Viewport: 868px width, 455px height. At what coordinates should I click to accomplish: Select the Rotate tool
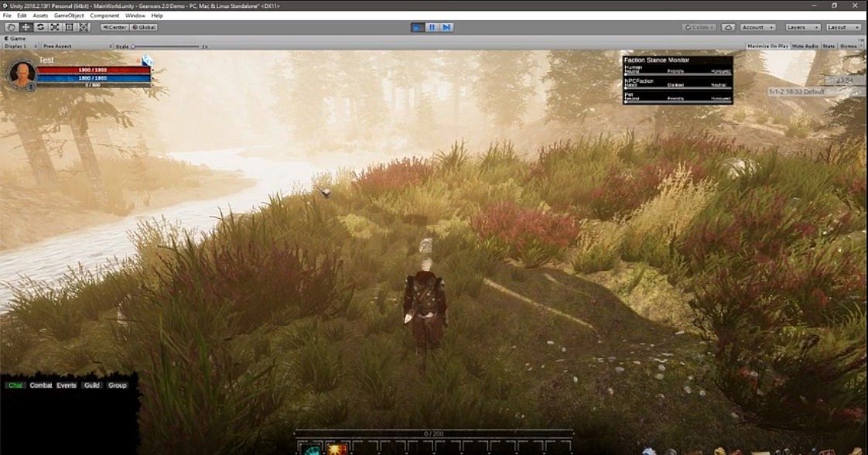40,27
